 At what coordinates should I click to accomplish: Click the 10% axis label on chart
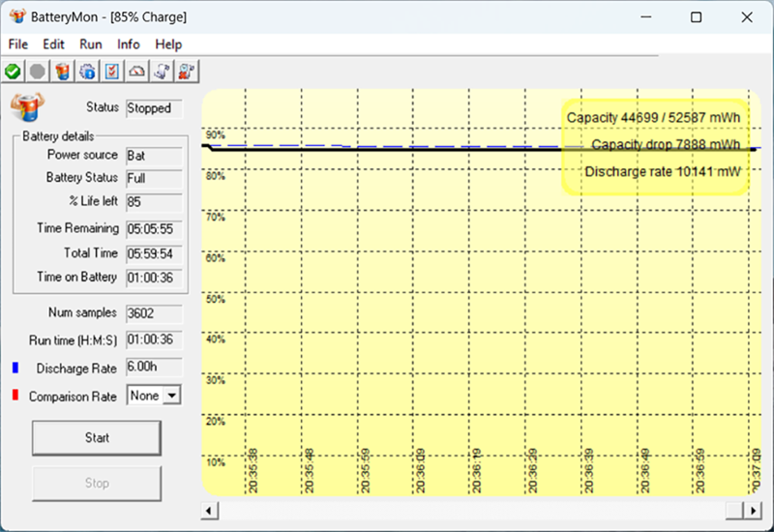(x=215, y=462)
